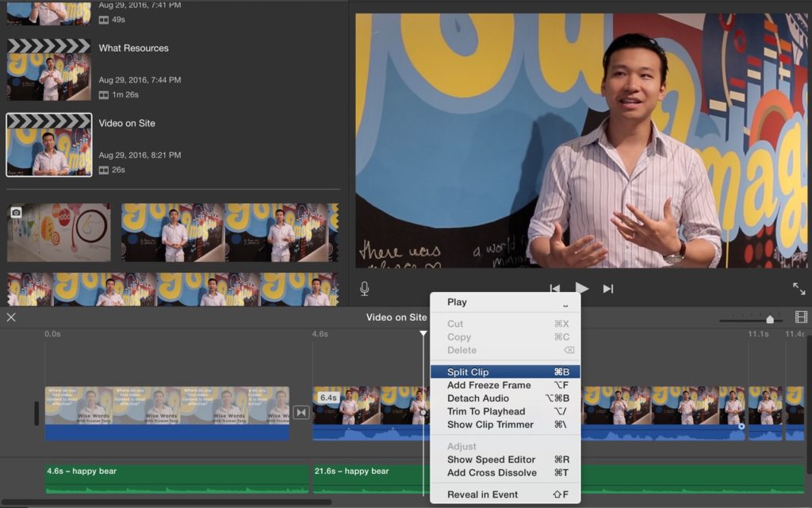812x508 pixels.
Task: Choose Play in context menu
Action: 505,302
